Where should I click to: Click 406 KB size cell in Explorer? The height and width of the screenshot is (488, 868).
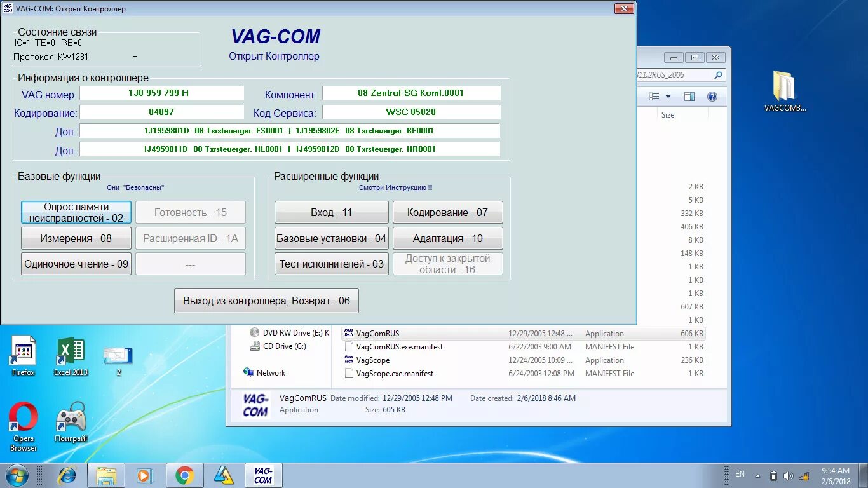pos(691,227)
